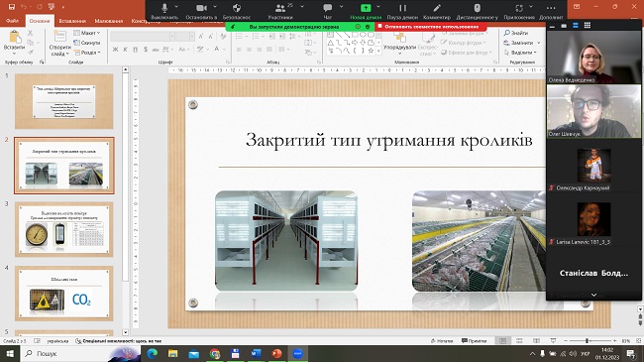The image size is (644, 362).
Task: Open Select (Виділити) dropdown
Action: click(520, 53)
